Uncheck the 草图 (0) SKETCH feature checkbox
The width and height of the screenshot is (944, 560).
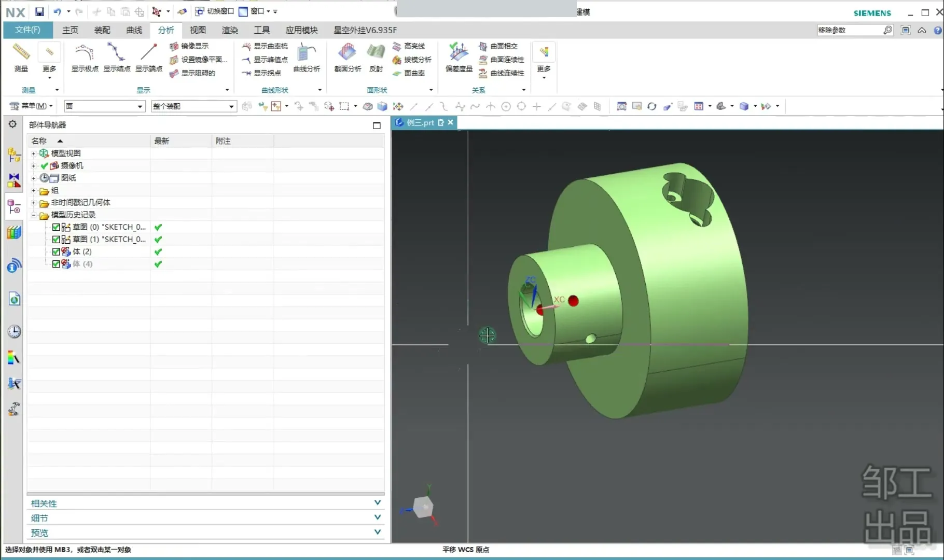[56, 227]
